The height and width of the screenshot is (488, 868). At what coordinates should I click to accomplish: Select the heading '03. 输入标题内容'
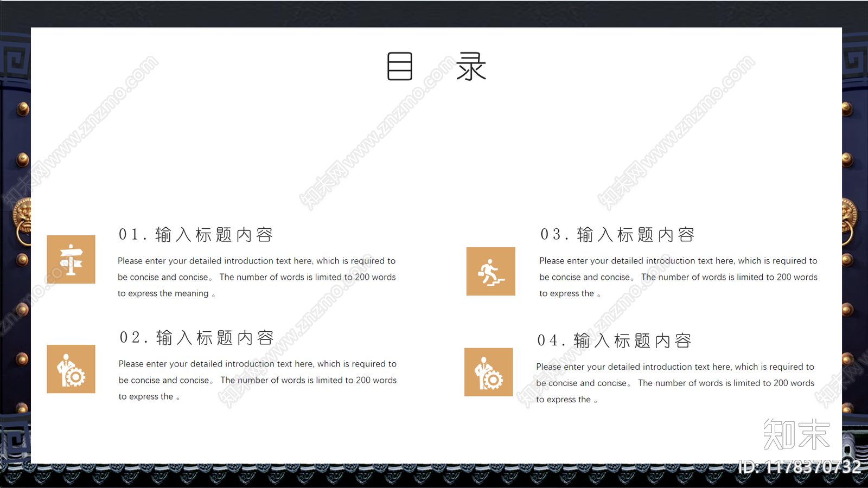pos(617,235)
